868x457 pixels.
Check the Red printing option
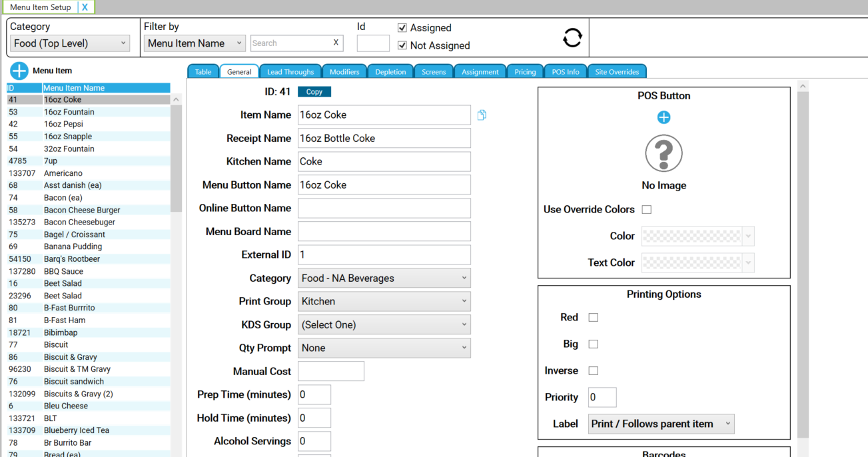(x=593, y=317)
